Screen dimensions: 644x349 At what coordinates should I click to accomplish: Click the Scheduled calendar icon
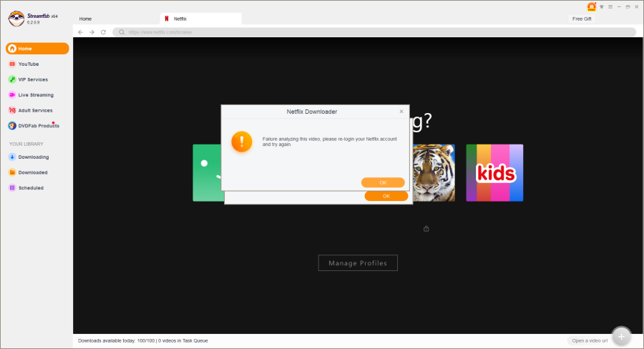(x=12, y=187)
